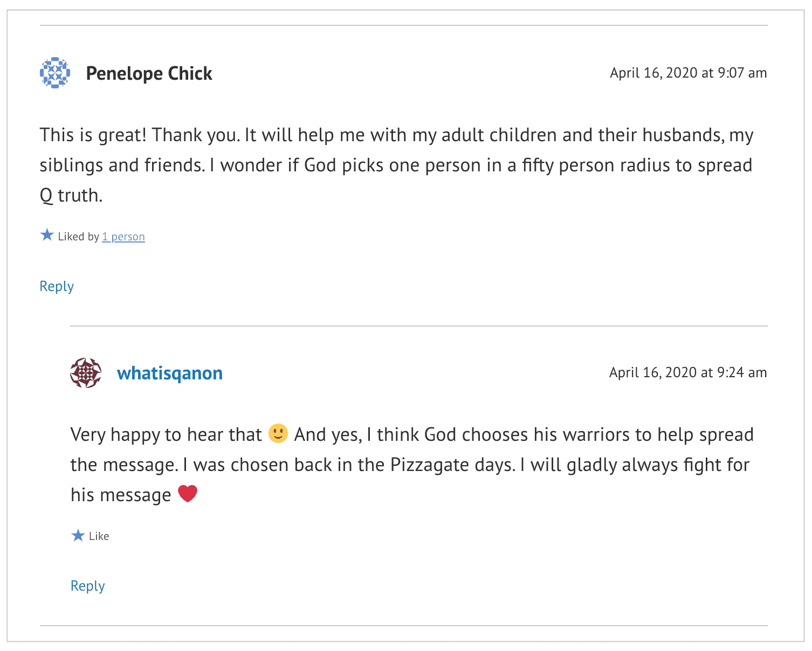This screenshot has height=651, width=812.
Task: Reply to whatisqanon's comment
Action: pyautogui.click(x=87, y=586)
